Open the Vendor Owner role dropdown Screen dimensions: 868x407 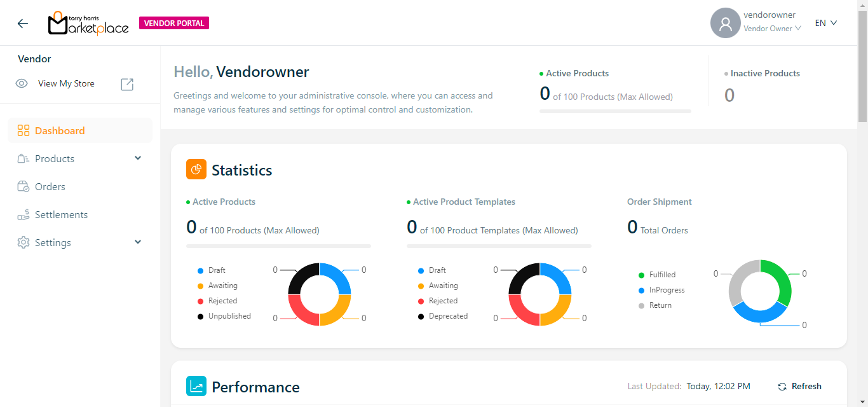pyautogui.click(x=772, y=29)
